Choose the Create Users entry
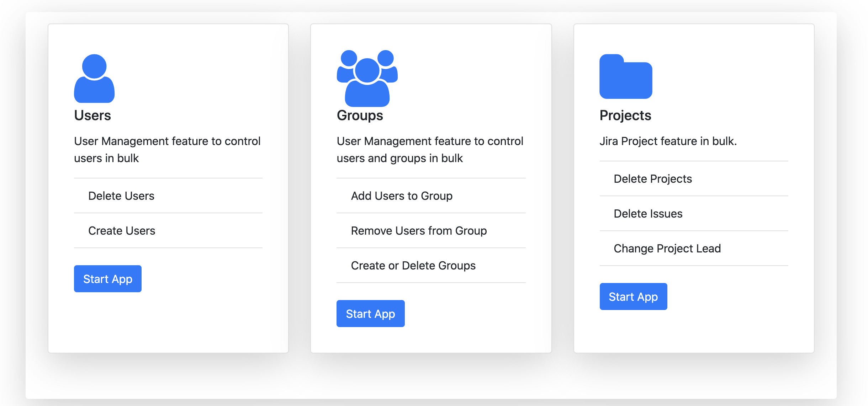Viewport: 868px width, 406px height. point(122,231)
